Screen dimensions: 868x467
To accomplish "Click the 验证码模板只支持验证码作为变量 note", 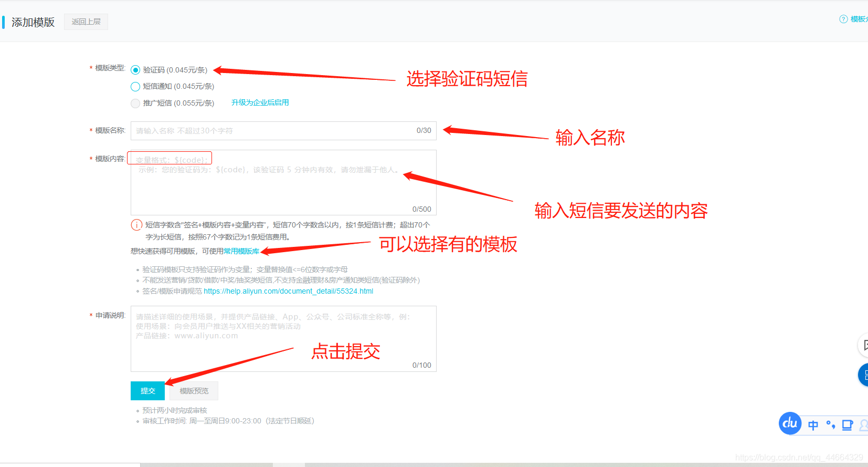I will tap(245, 269).
